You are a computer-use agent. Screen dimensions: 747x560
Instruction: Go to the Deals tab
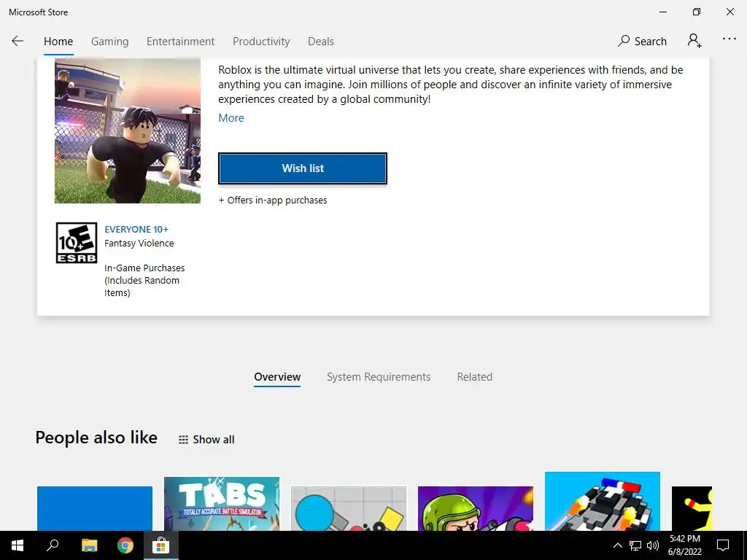[x=321, y=42]
